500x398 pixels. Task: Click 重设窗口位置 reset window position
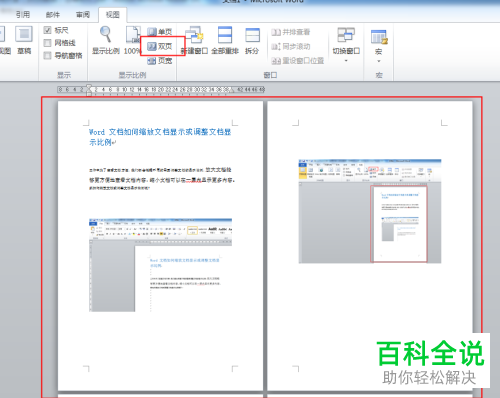tap(298, 61)
